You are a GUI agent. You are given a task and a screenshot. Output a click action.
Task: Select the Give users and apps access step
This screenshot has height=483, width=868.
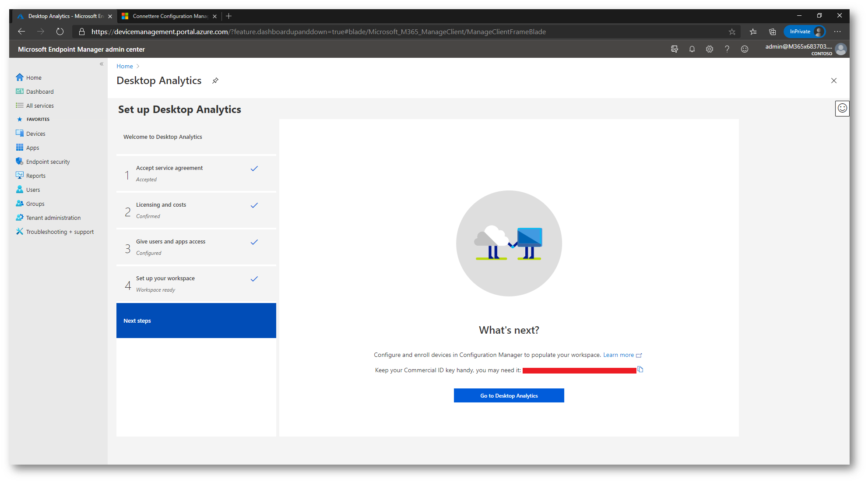click(196, 247)
